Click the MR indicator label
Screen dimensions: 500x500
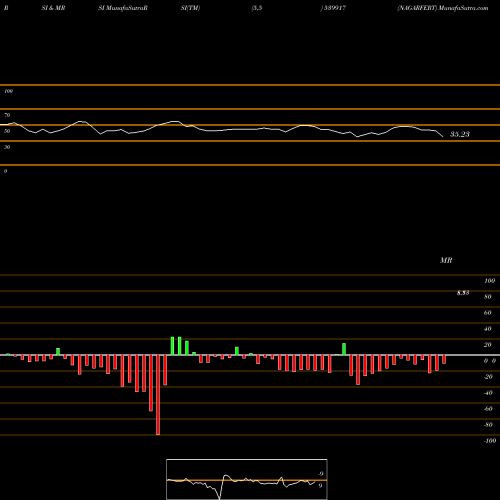(446, 260)
